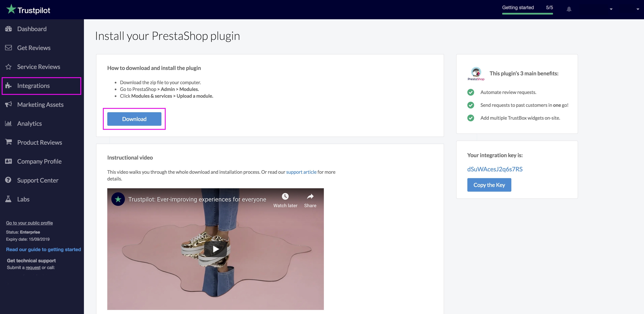
Task: Click the Get Reviews envelope icon
Action: tap(8, 47)
